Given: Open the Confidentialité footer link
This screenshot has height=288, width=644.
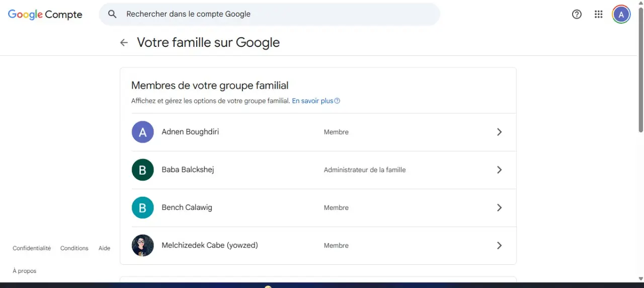Looking at the screenshot, I should pyautogui.click(x=32, y=248).
